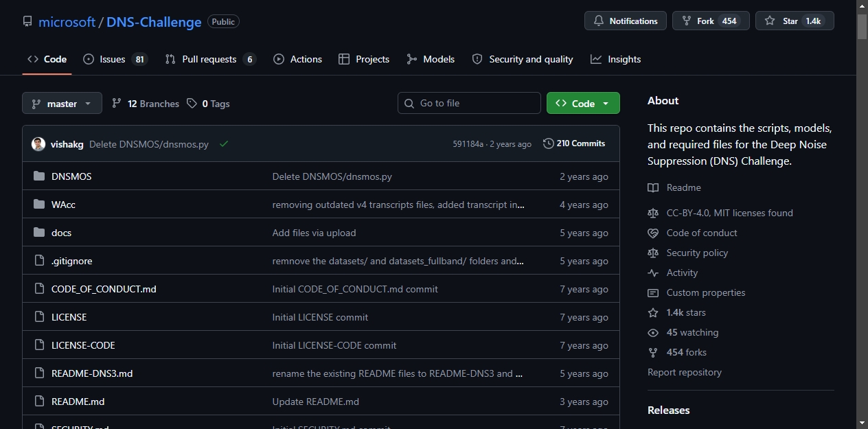This screenshot has height=429, width=868.
Task: Open the Releases heading link
Action: pyautogui.click(x=668, y=410)
